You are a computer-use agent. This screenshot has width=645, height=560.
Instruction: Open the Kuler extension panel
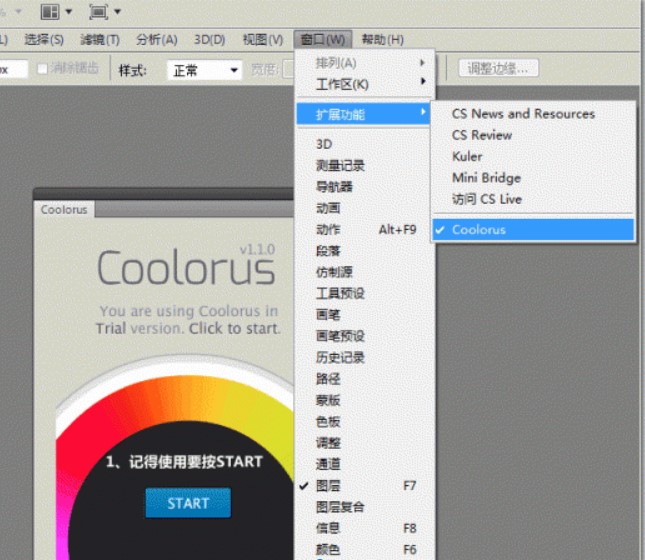[x=533, y=156]
